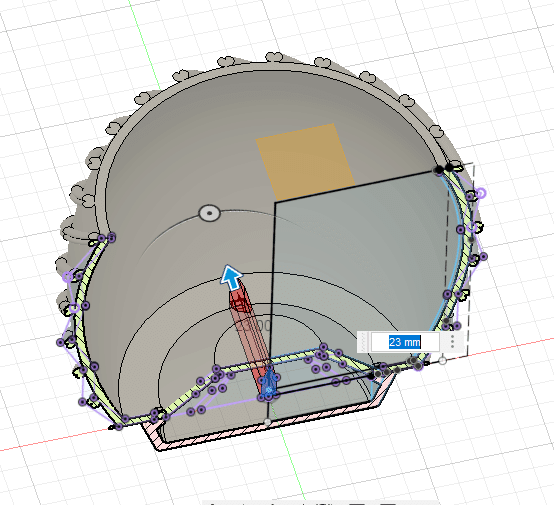This screenshot has width=554, height=505.
Task: Select the open purple circle handle on left wall top
Action: point(68,277)
